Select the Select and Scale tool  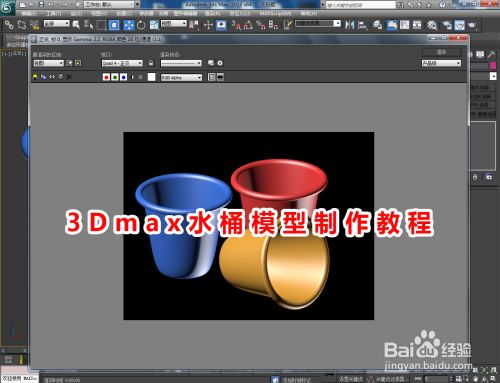click(154, 25)
